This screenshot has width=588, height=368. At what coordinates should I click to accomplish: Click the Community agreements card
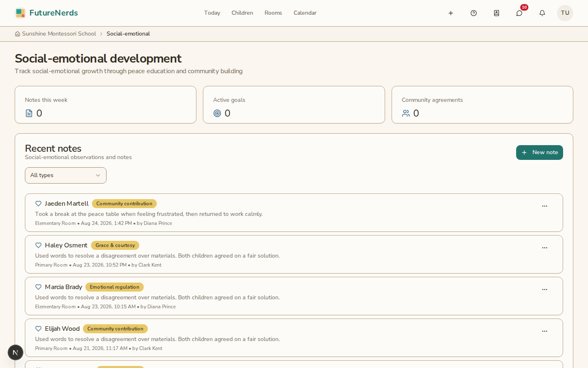click(x=482, y=105)
